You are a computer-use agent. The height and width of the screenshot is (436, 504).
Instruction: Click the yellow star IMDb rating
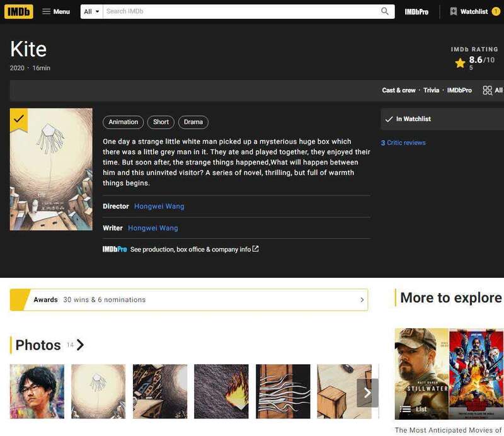click(461, 63)
